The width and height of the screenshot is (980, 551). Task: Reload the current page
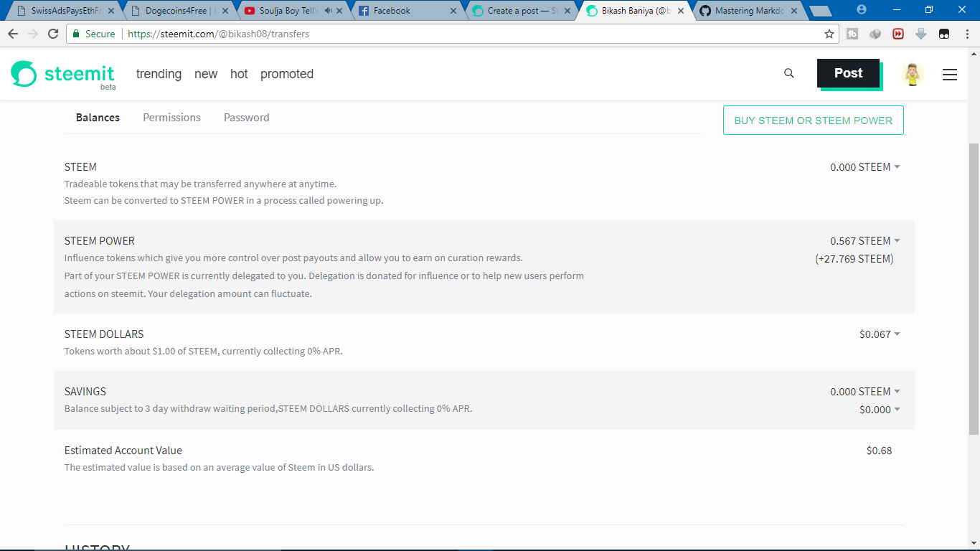point(53,34)
